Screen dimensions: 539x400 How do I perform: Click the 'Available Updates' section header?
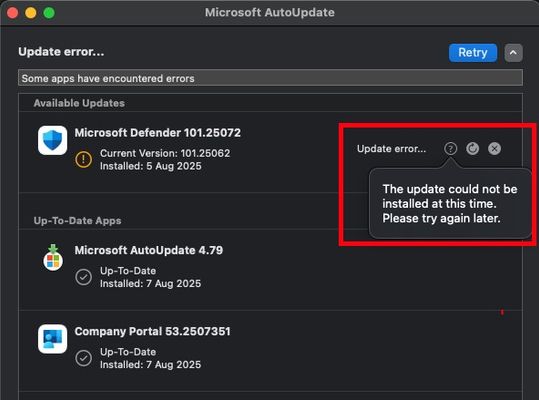pos(79,103)
